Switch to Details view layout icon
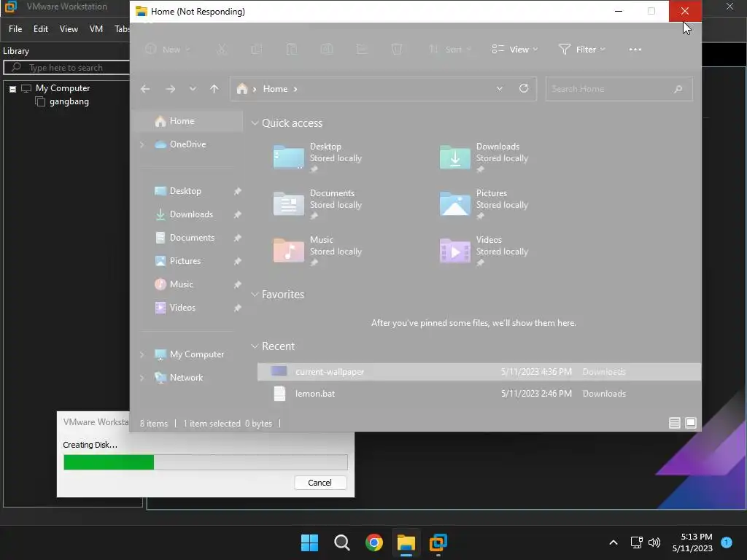The image size is (747, 560). coord(674,423)
